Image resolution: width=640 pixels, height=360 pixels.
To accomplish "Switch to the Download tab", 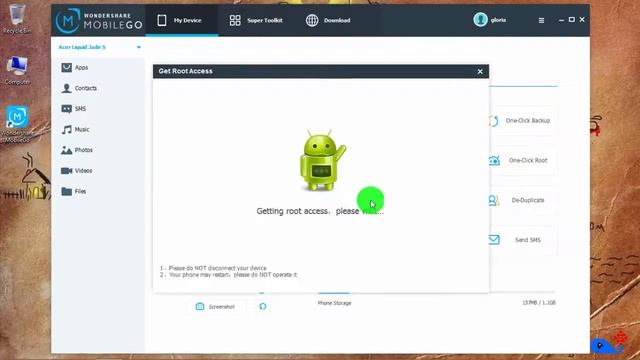I will (328, 20).
